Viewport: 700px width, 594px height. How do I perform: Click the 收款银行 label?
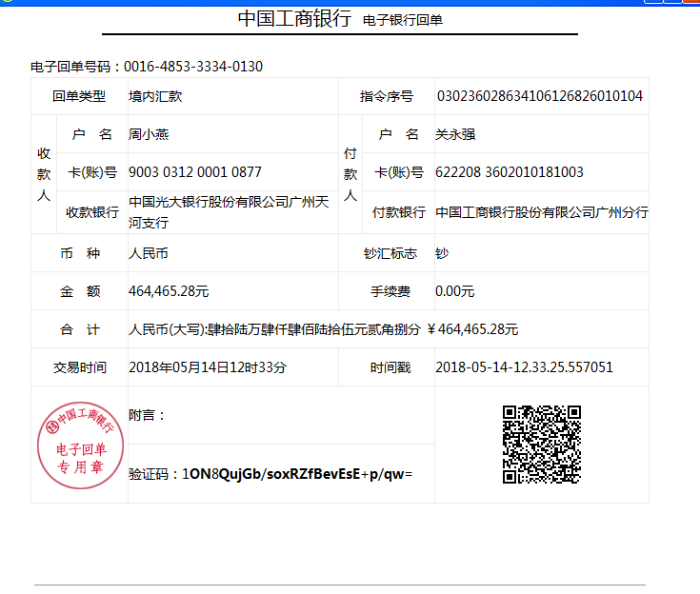pos(92,212)
